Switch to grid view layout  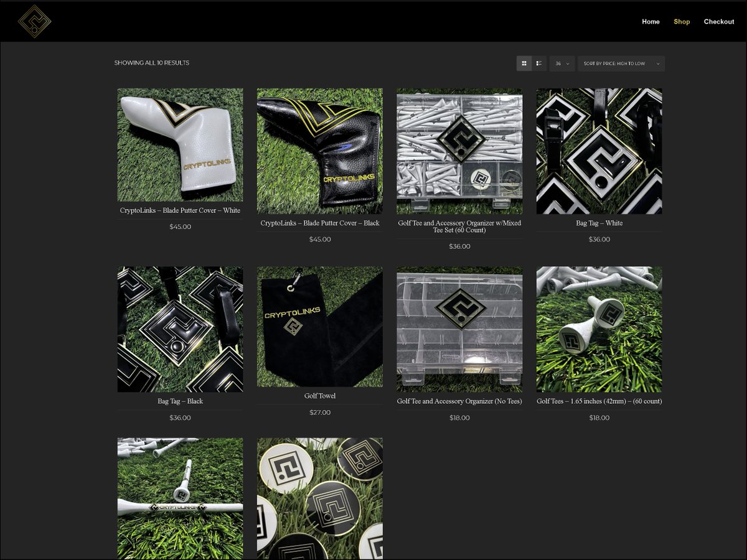click(x=524, y=63)
